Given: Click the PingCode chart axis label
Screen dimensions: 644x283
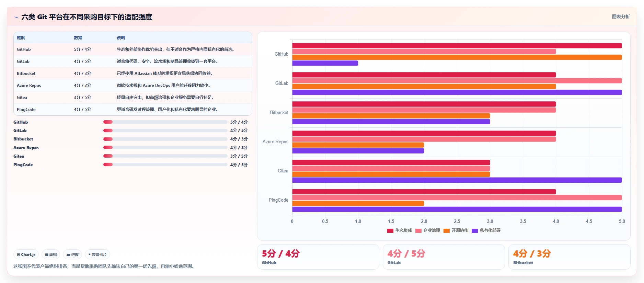Looking at the screenshot, I should [x=278, y=200].
